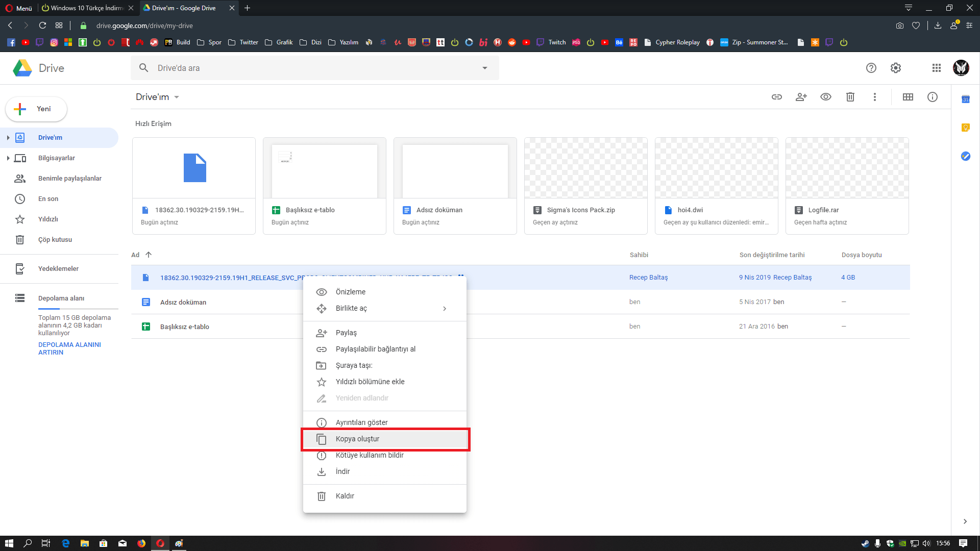This screenshot has height=551, width=980.
Task: Open the more options three-dot menu
Action: click(874, 97)
